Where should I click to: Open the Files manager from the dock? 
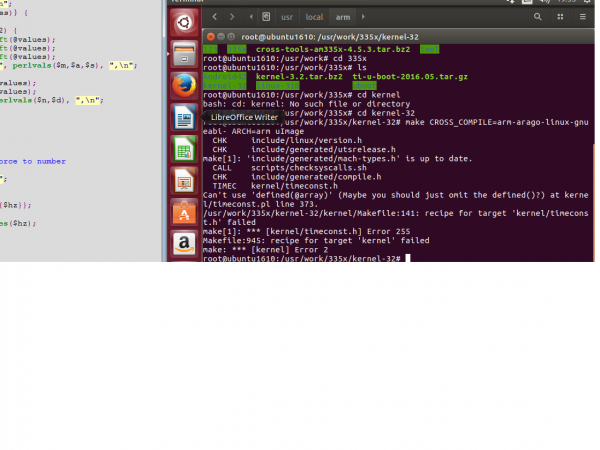182,54
